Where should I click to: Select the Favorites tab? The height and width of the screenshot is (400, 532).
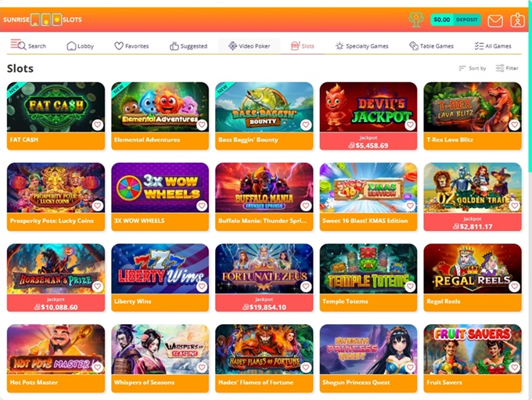131,46
